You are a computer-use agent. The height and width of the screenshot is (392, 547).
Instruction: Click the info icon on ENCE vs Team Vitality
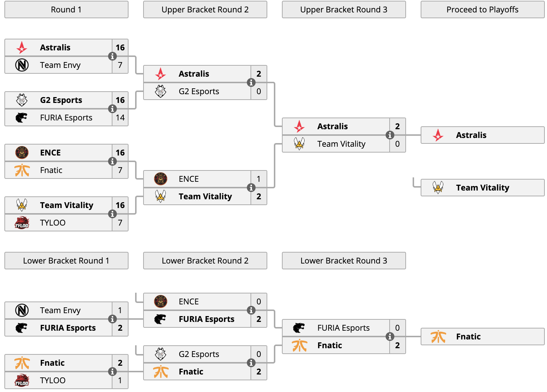(251, 188)
